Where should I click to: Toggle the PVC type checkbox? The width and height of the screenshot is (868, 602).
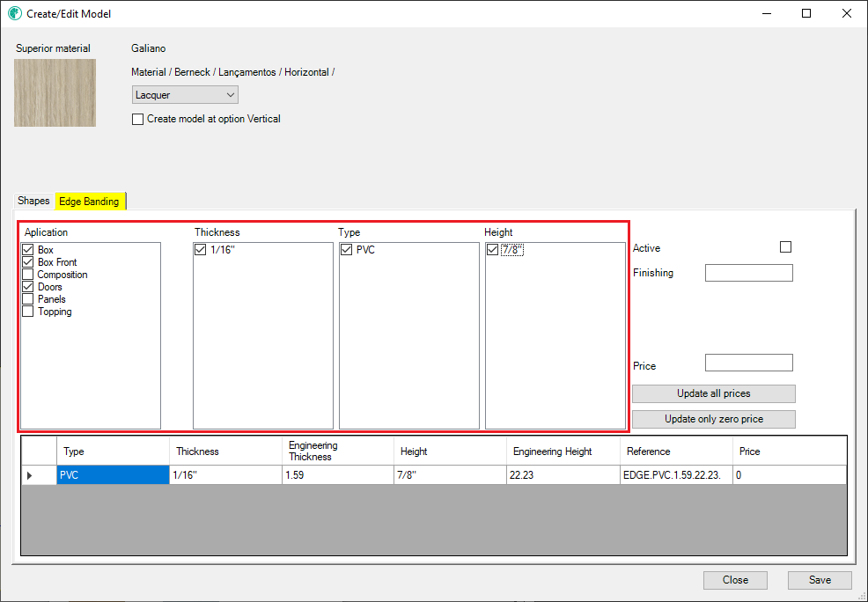347,250
